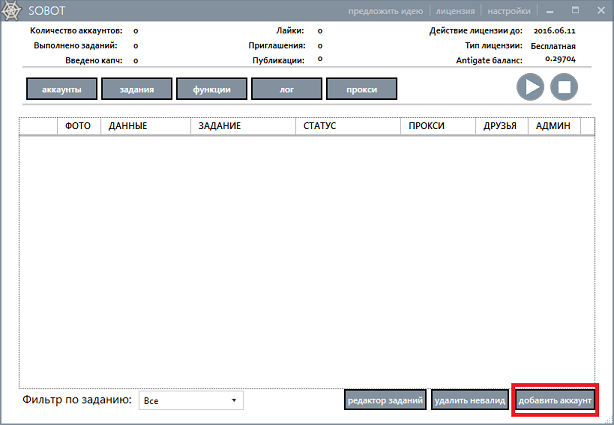Switch to the задания tab

pyautogui.click(x=136, y=89)
